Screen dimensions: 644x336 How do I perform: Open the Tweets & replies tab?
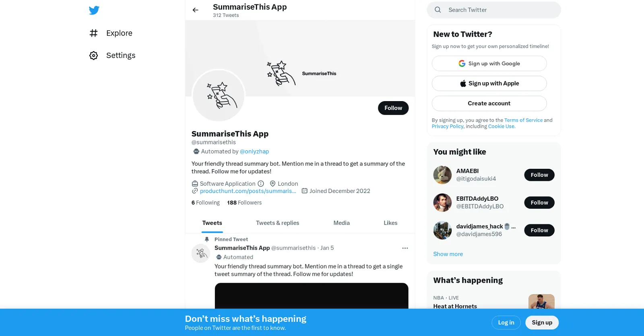point(277,223)
